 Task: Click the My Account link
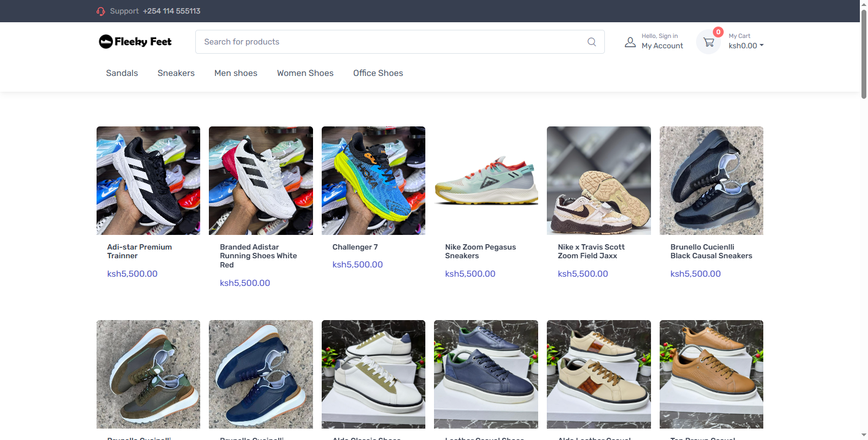[x=662, y=46]
